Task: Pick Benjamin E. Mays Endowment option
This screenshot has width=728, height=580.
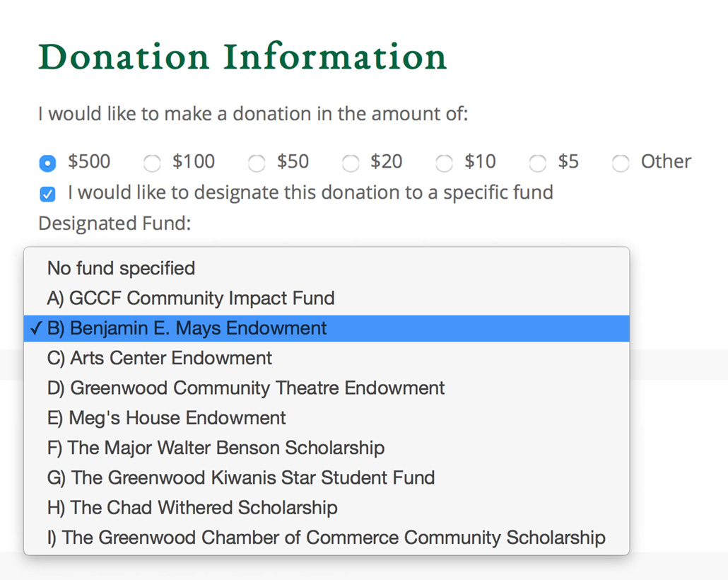Action: [x=327, y=328]
